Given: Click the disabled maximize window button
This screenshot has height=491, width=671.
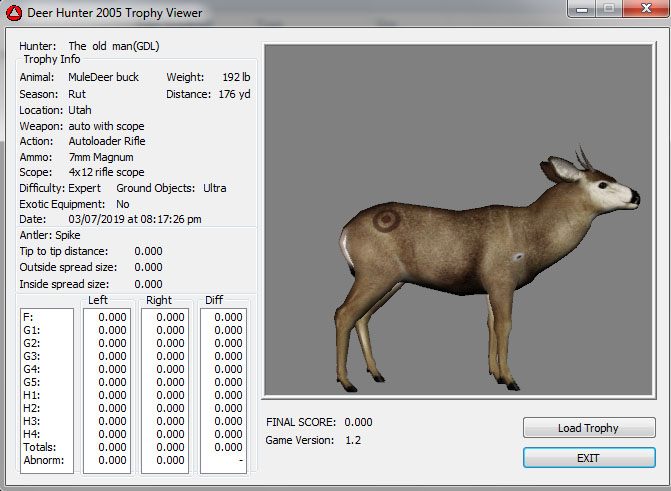Looking at the screenshot, I should click(x=607, y=10).
